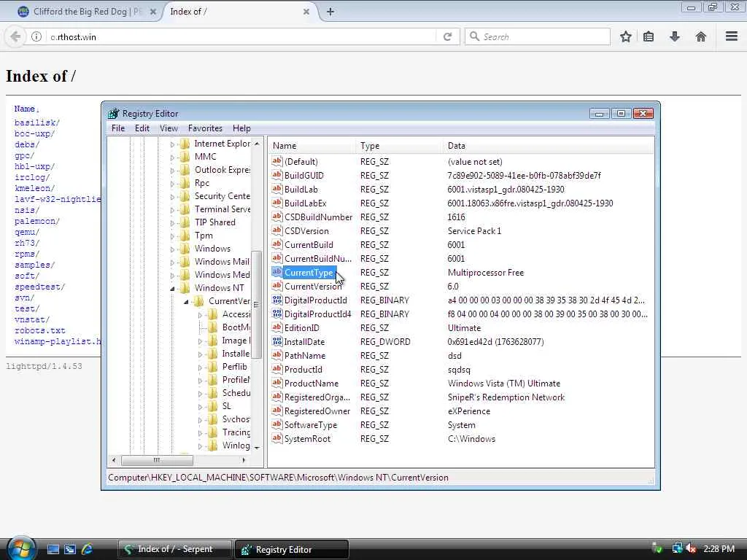
Task: Open the Help menu in Registry Editor
Action: 241,128
